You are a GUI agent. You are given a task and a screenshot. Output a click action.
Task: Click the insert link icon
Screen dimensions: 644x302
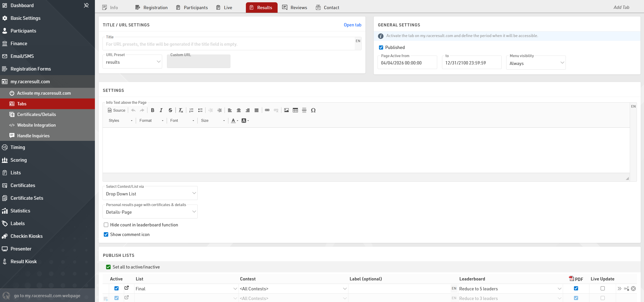[x=267, y=110]
